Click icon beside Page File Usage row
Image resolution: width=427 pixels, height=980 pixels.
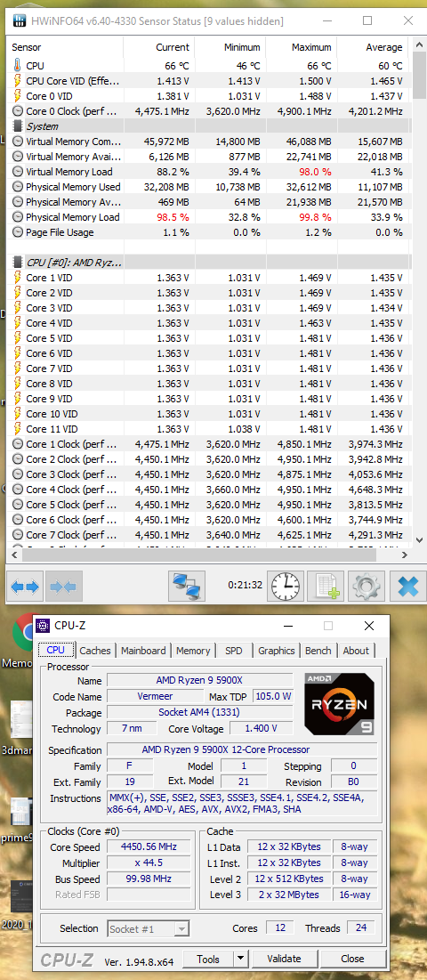tap(17, 232)
